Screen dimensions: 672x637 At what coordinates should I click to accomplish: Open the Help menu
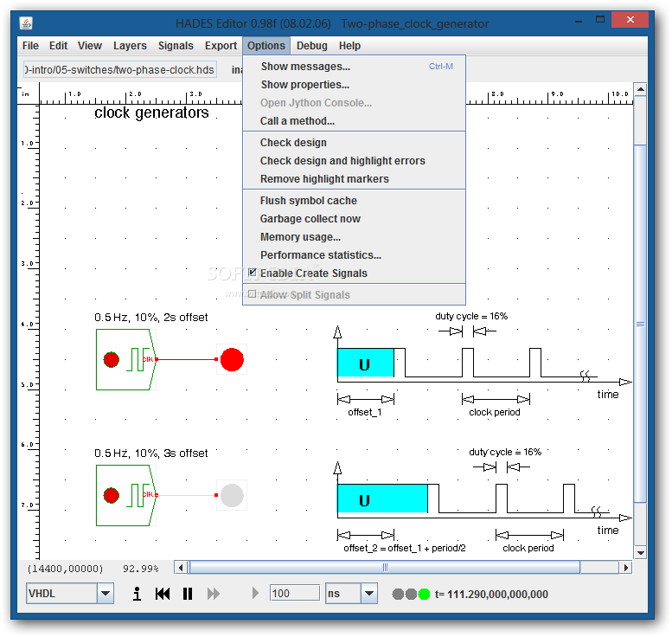(349, 46)
